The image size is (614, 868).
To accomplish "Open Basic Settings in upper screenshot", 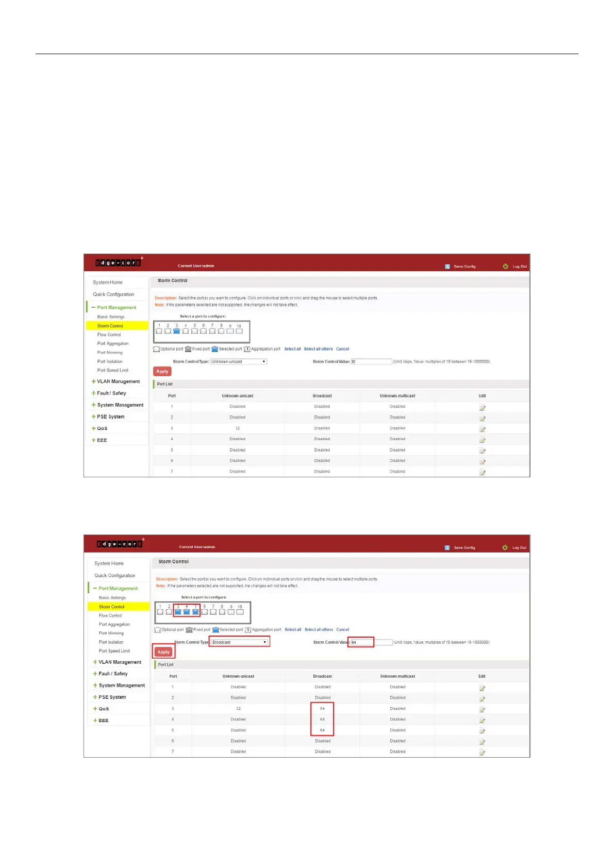I will tap(111, 316).
